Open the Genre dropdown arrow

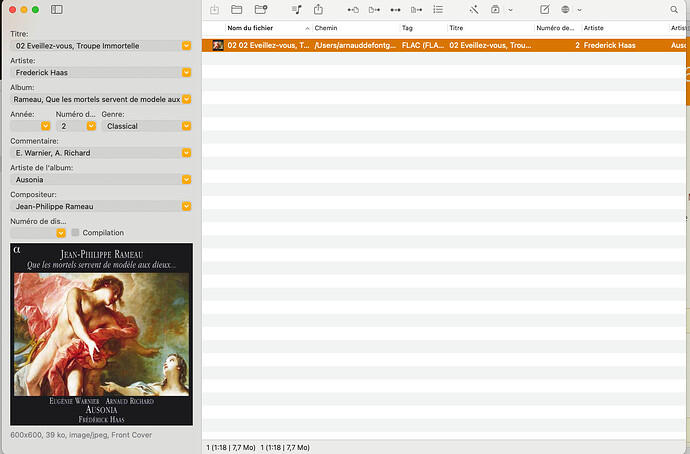pyautogui.click(x=187, y=126)
